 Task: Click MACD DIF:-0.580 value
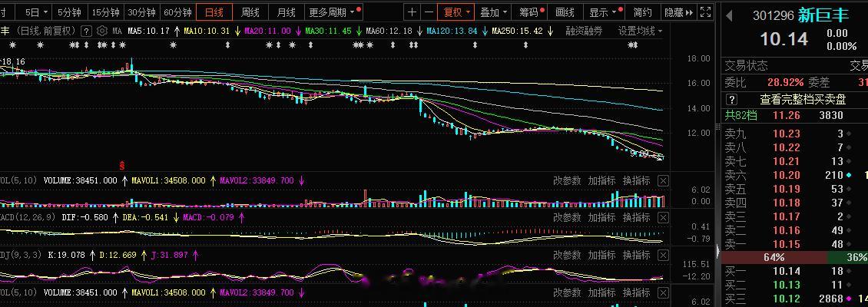(x=84, y=218)
